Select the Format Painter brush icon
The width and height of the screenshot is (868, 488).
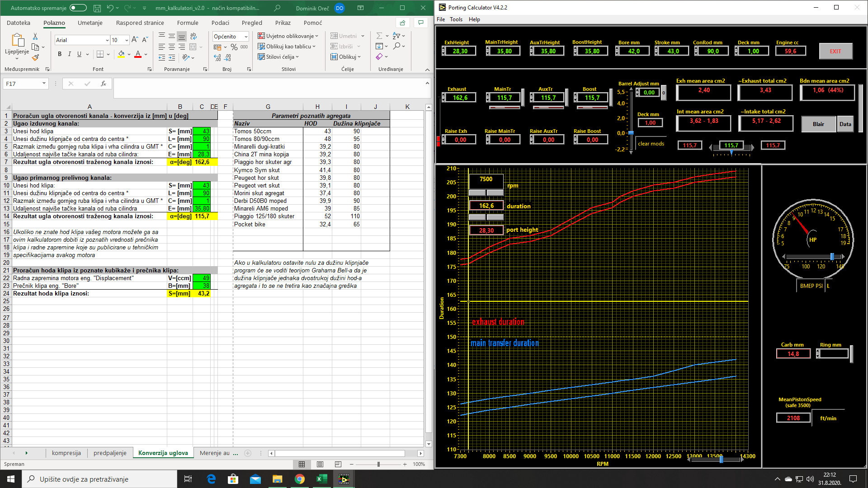coord(35,57)
